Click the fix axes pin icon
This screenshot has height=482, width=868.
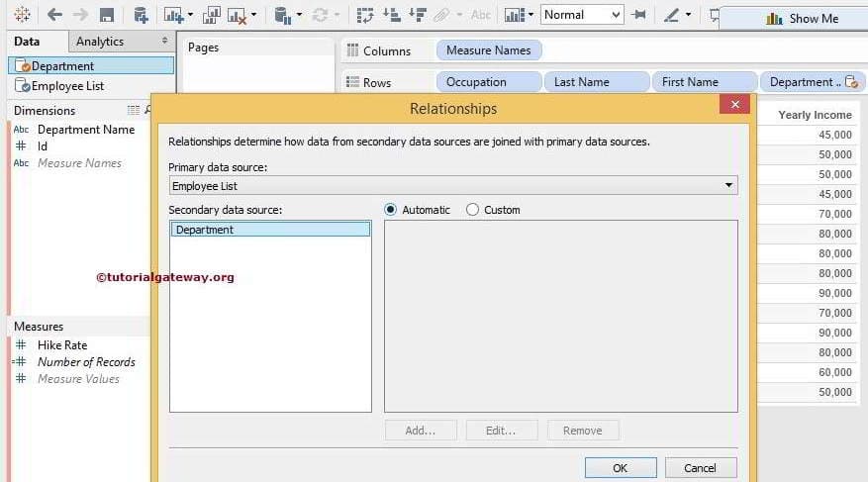tap(638, 15)
